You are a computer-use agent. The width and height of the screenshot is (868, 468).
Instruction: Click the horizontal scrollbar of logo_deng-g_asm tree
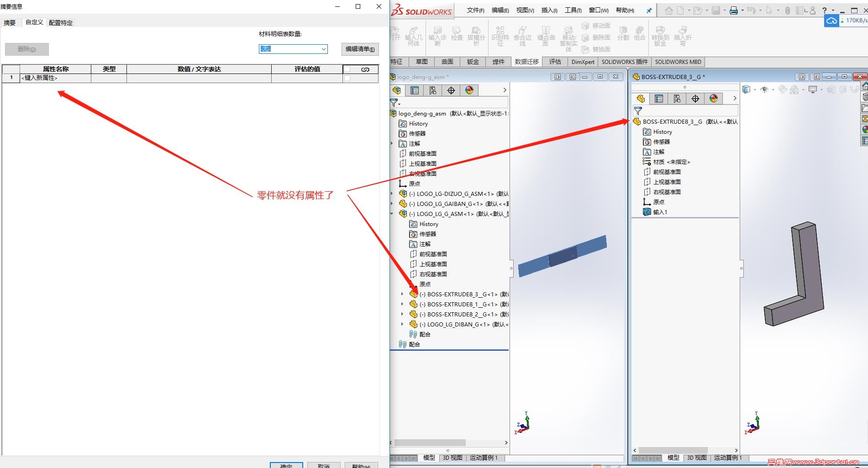[430, 443]
